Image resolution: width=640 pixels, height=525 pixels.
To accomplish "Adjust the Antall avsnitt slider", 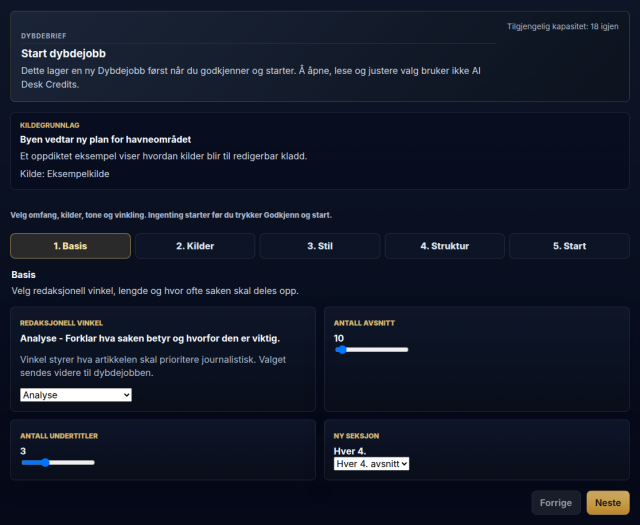I will 371,349.
